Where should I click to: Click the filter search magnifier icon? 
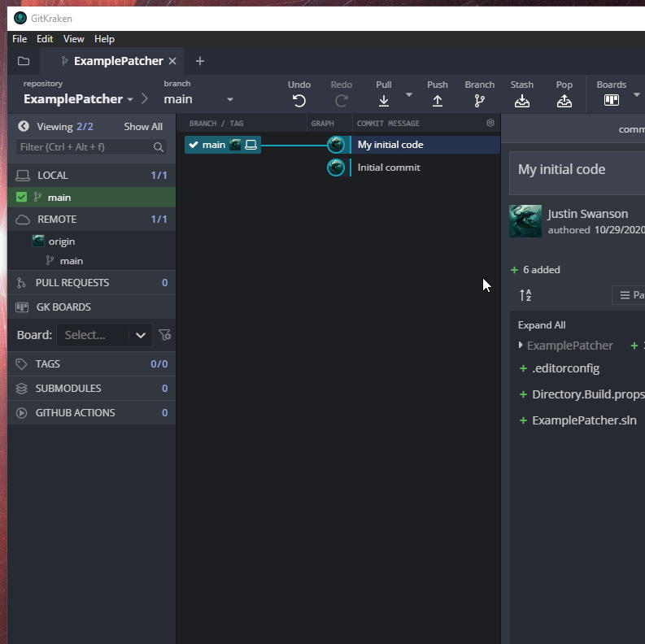[159, 147]
